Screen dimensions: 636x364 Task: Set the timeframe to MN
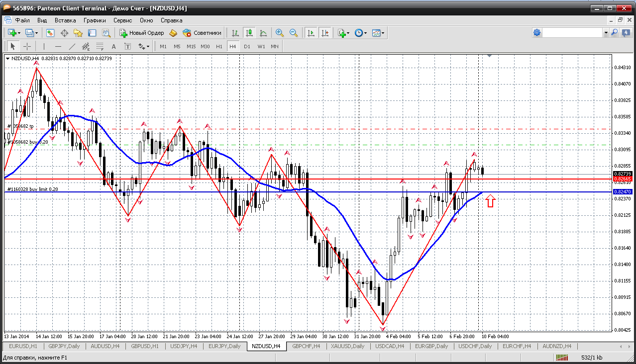pyautogui.click(x=275, y=46)
